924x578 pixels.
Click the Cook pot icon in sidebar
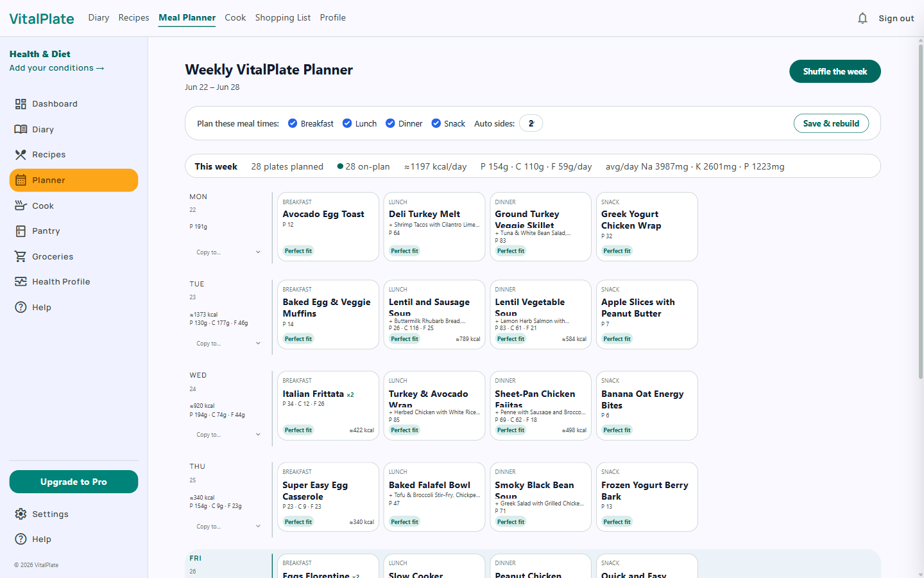(21, 206)
